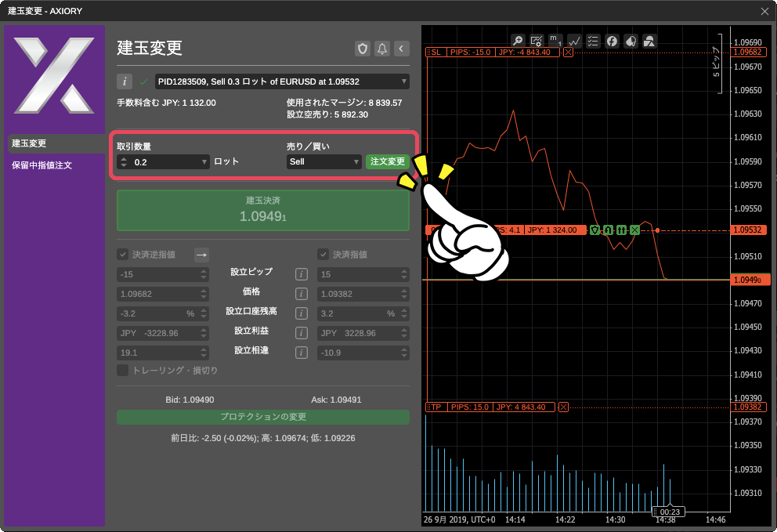Open notifications via the bell icon
Screen dimensions: 777x532
click(x=381, y=49)
